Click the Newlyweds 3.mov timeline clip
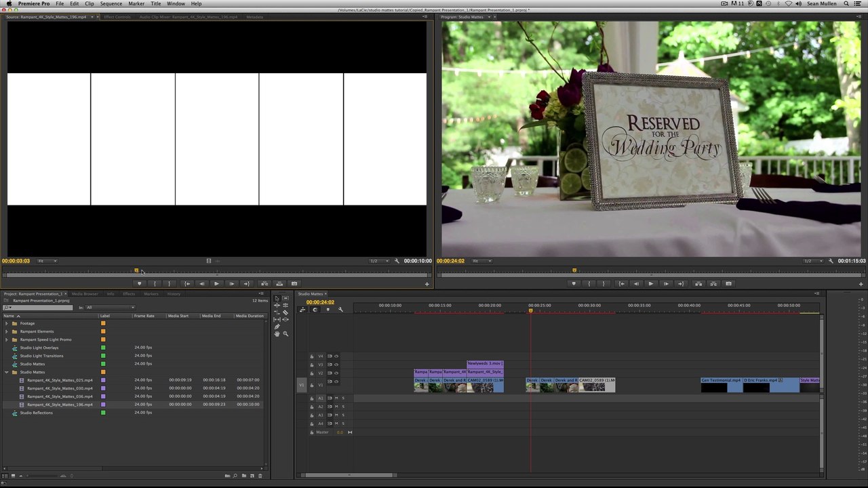 pyautogui.click(x=485, y=364)
